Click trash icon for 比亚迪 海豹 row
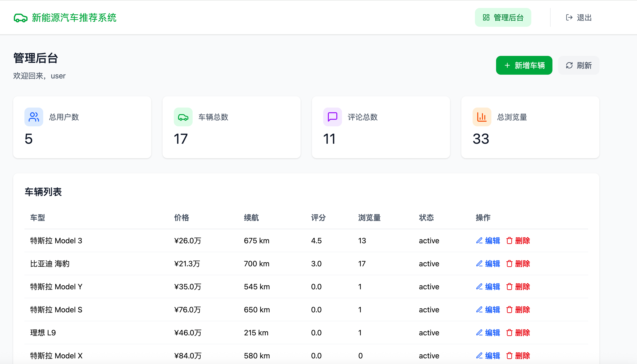 pos(509,263)
